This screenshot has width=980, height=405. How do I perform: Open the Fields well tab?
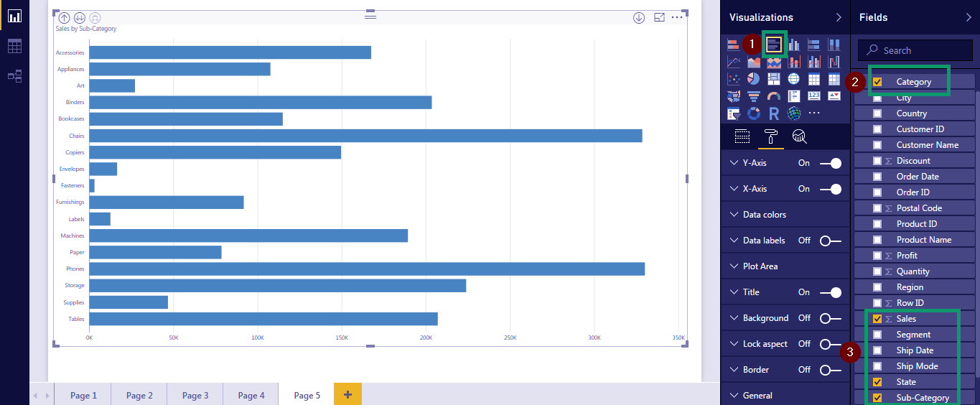point(742,136)
